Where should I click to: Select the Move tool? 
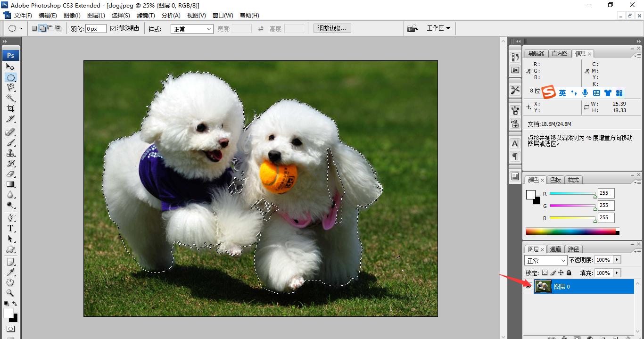click(10, 66)
